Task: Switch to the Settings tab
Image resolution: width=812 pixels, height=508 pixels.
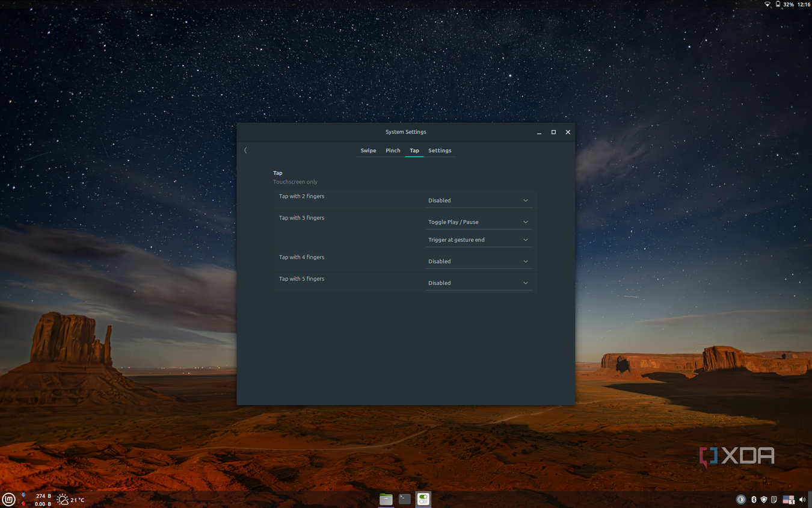Action: [440, 150]
